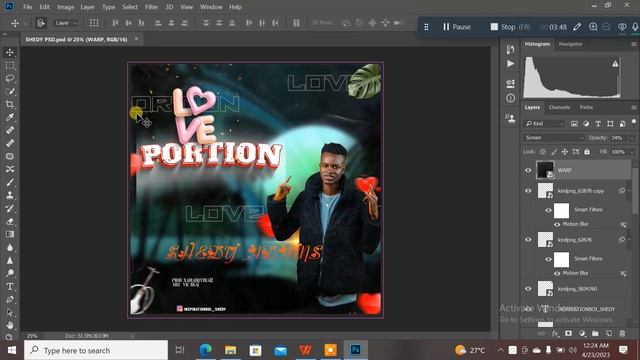Toggle Smart Filters visibility under kindpng_62878 copy

pyautogui.click(x=548, y=210)
